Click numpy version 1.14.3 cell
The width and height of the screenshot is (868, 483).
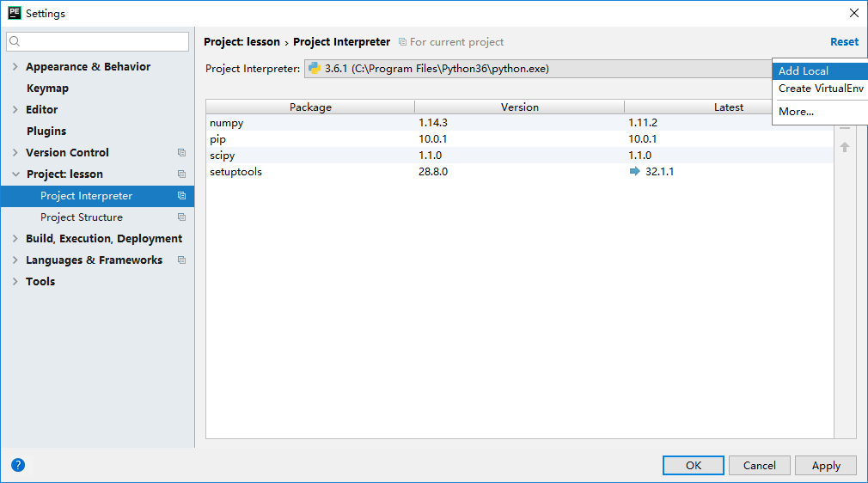[433, 122]
